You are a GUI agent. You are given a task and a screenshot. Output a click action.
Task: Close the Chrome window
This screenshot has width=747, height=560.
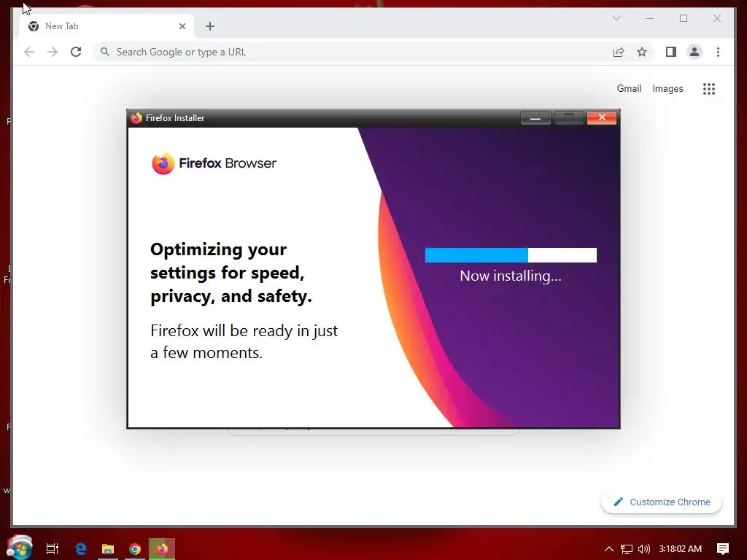[x=717, y=18]
